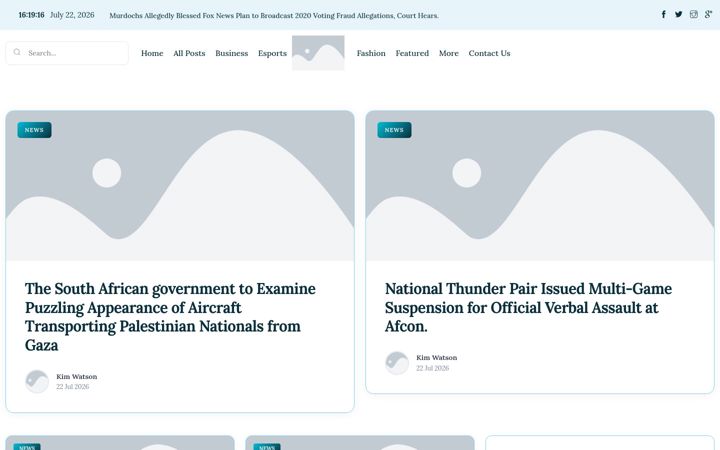The width and height of the screenshot is (720, 450).
Task: Read the Murdochs Fox News ticker headline
Action: pyautogui.click(x=274, y=15)
